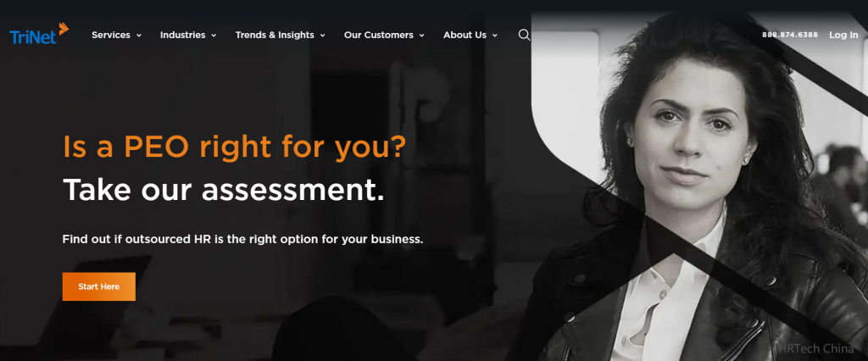The width and height of the screenshot is (868, 361).
Task: Click the 'Take our assessment.' headline
Action: tap(224, 189)
